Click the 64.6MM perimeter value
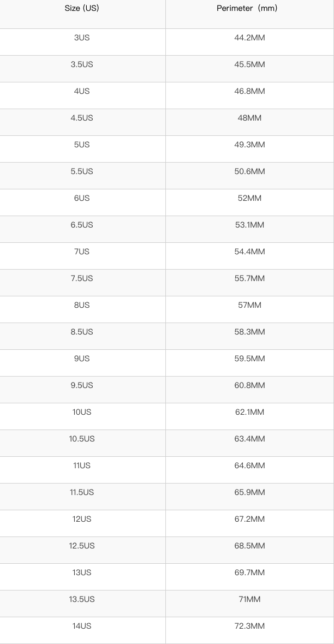The width and height of the screenshot is (334, 644). (x=249, y=466)
